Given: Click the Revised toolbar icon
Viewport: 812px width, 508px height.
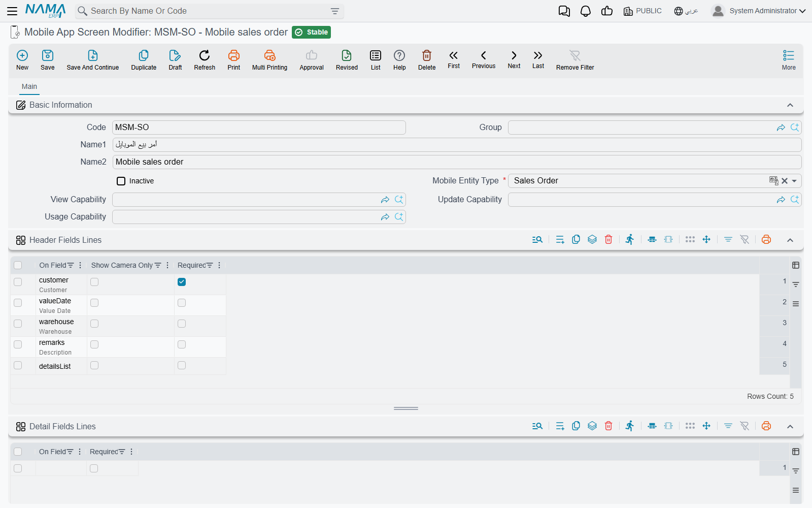Looking at the screenshot, I should [347, 60].
